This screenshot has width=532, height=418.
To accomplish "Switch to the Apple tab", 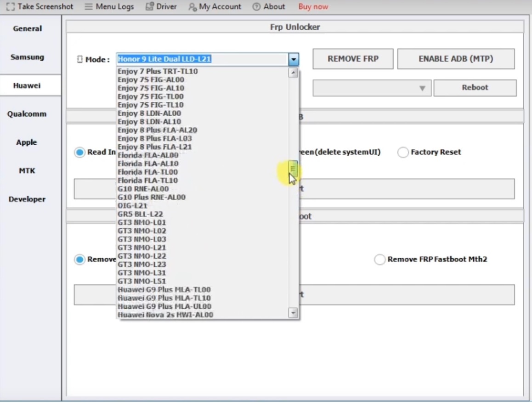I will click(28, 142).
